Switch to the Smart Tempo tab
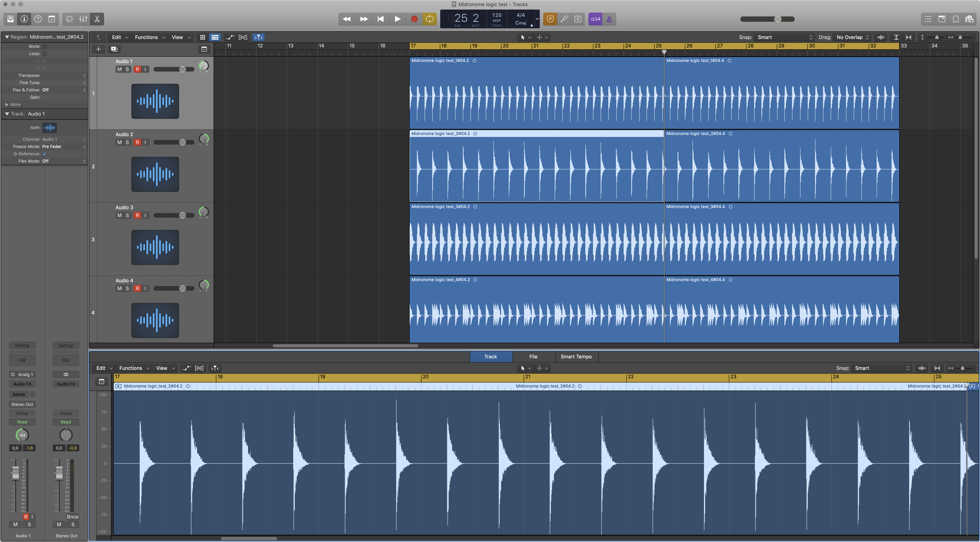This screenshot has width=980, height=542. click(576, 356)
